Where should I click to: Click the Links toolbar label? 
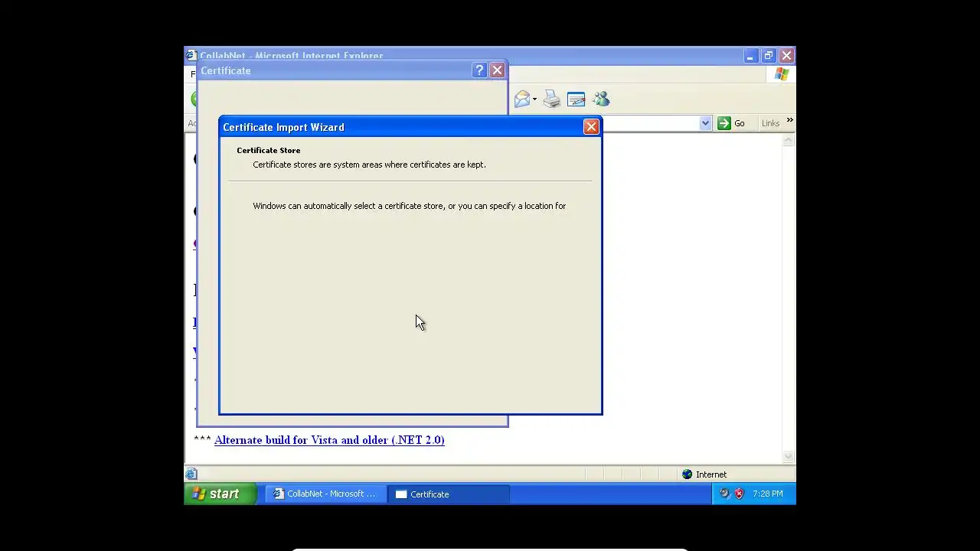[x=770, y=123]
